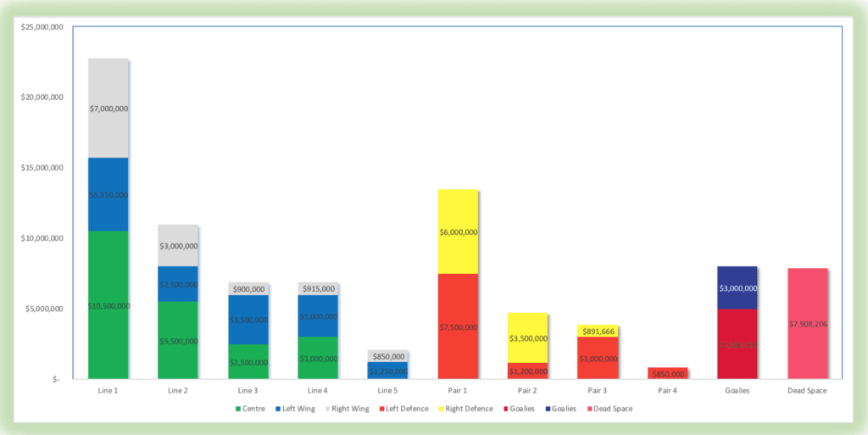Select the $850,000 red Pair 4 bar
The height and width of the screenshot is (435, 868).
(x=667, y=373)
